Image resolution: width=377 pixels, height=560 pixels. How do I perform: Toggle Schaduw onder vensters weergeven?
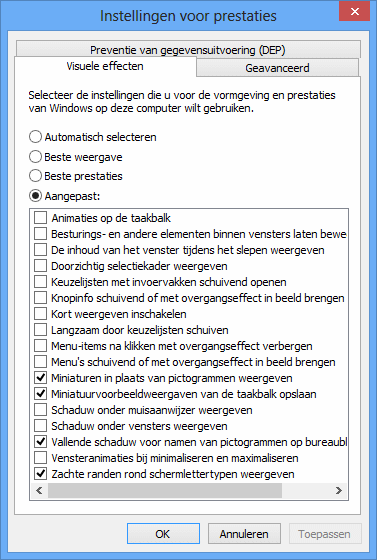tap(40, 426)
